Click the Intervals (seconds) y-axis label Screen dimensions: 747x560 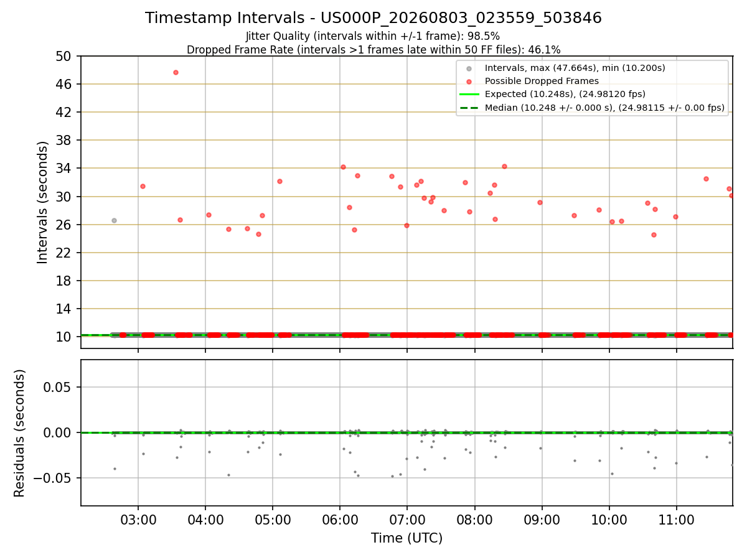pyautogui.click(x=42, y=202)
